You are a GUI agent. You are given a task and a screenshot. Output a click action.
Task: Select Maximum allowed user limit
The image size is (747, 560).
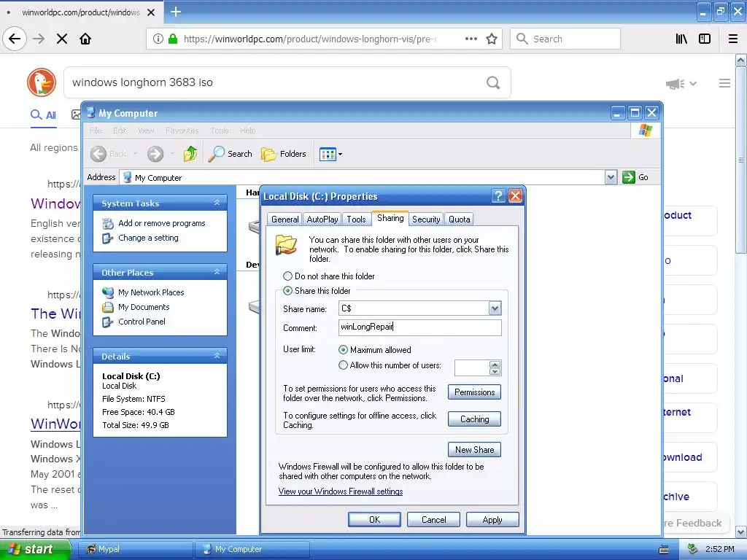[375, 349]
